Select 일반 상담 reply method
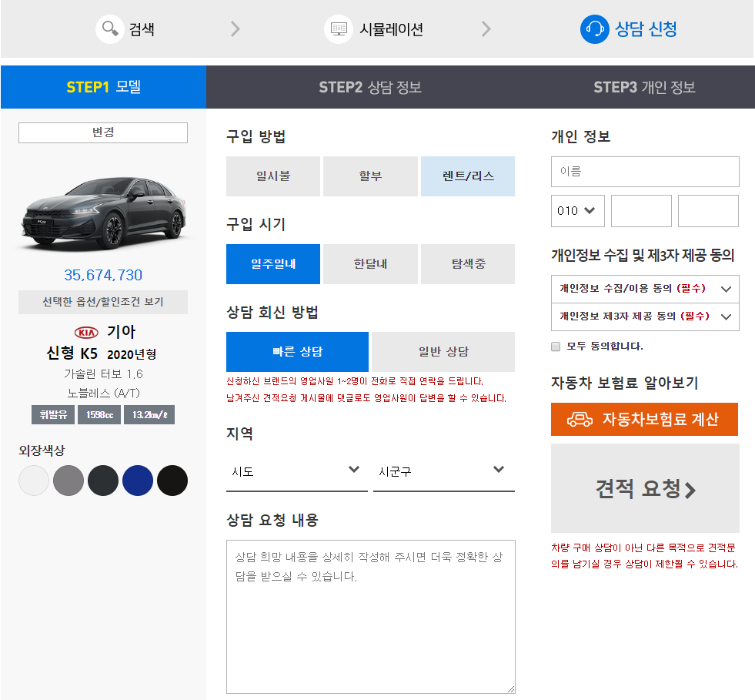The width and height of the screenshot is (755, 700). [443, 352]
